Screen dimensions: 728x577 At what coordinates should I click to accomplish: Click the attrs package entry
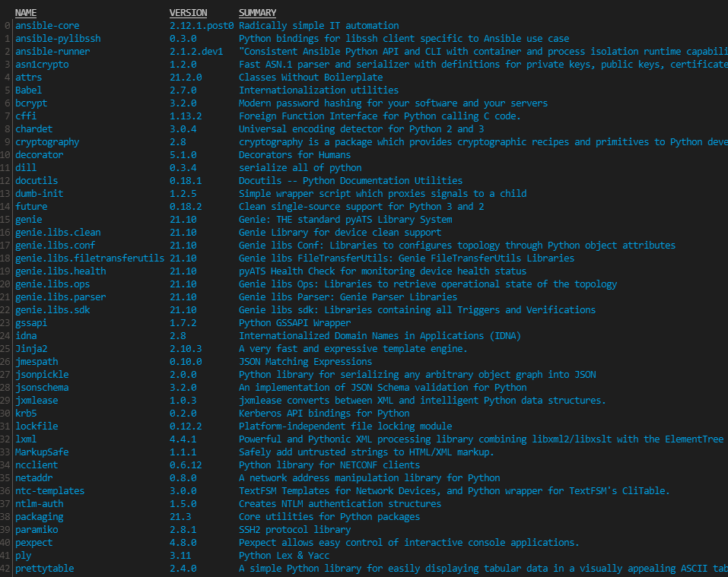[28, 78]
